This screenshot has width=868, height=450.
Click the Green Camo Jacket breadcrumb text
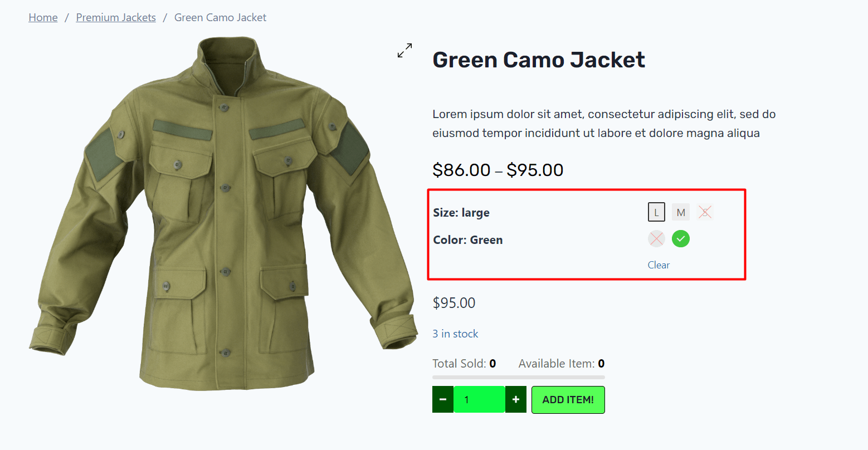220,18
